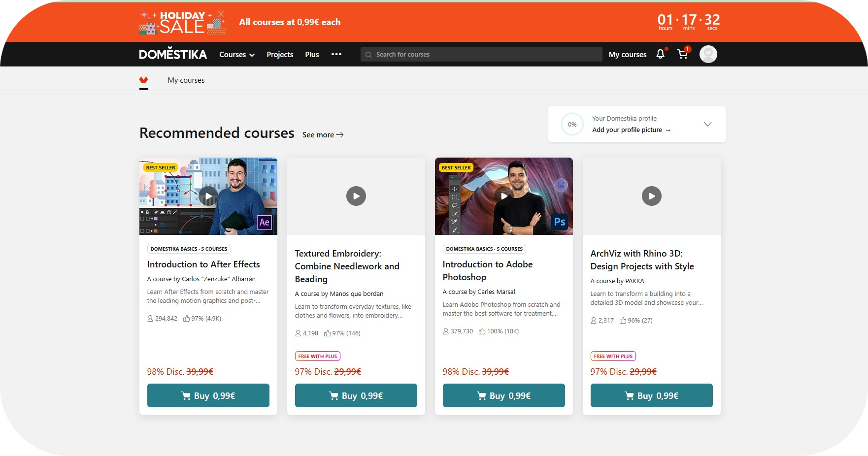Expand the Courses dropdown menu
868x456 pixels.
point(236,55)
